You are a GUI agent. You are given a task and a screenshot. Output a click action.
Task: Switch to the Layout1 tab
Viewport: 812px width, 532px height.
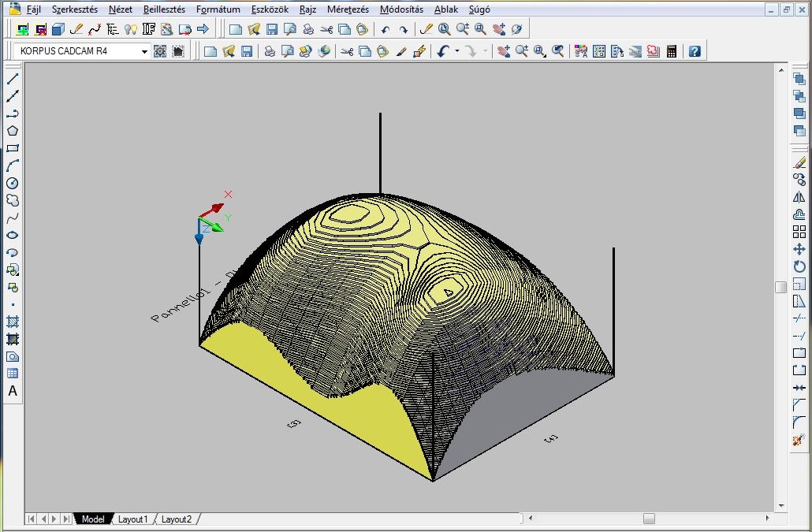[133, 519]
